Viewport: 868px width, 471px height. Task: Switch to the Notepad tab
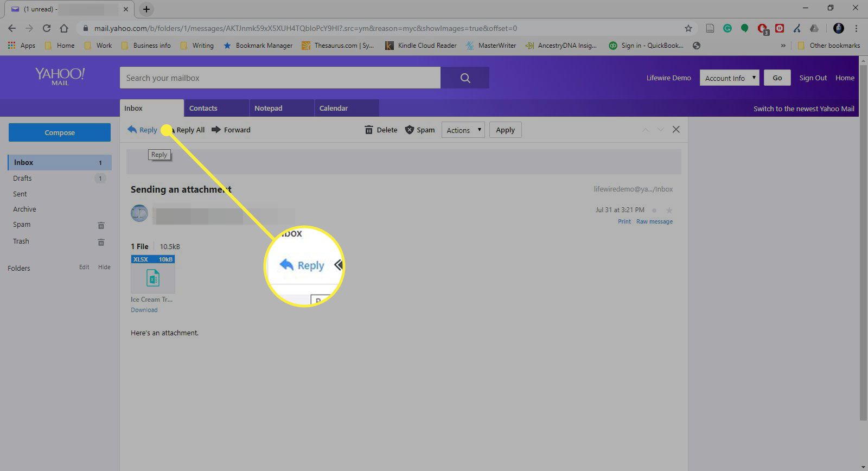[x=282, y=108]
